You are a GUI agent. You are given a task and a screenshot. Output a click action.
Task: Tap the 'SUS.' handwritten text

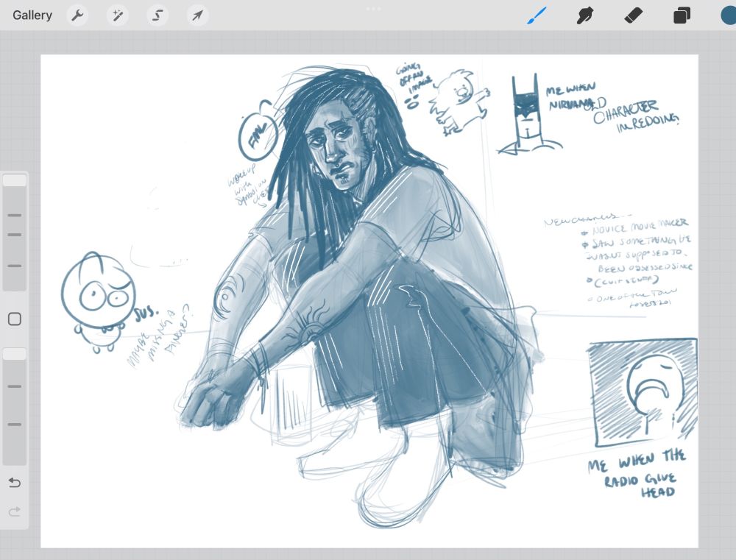pyautogui.click(x=146, y=313)
